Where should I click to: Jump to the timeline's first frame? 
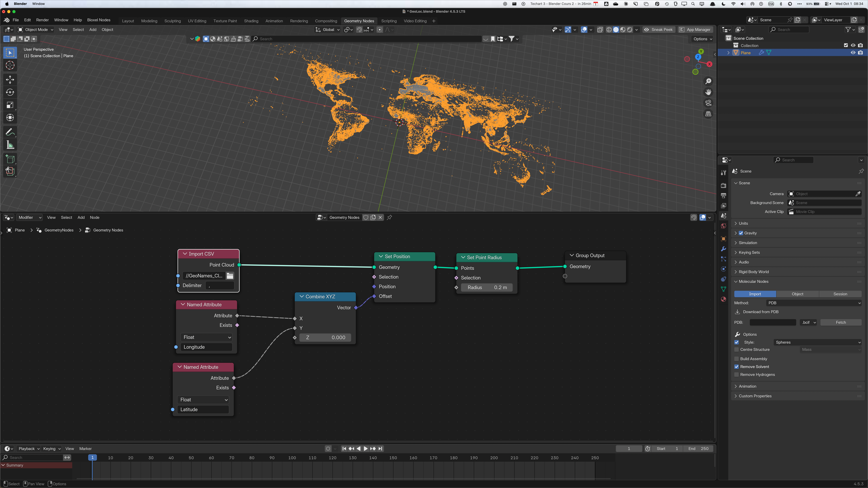[344, 449]
